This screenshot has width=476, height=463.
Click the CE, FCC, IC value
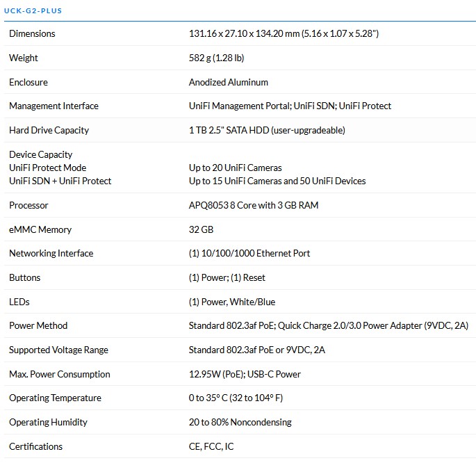tap(211, 446)
